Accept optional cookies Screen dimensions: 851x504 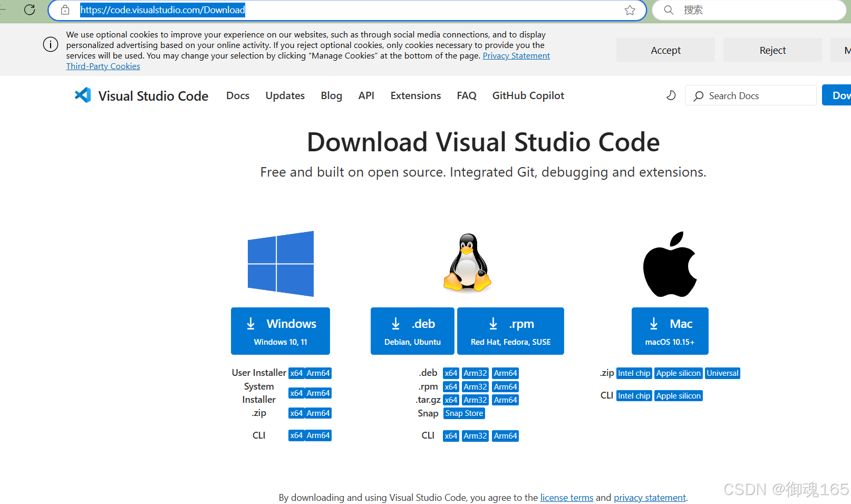(665, 50)
